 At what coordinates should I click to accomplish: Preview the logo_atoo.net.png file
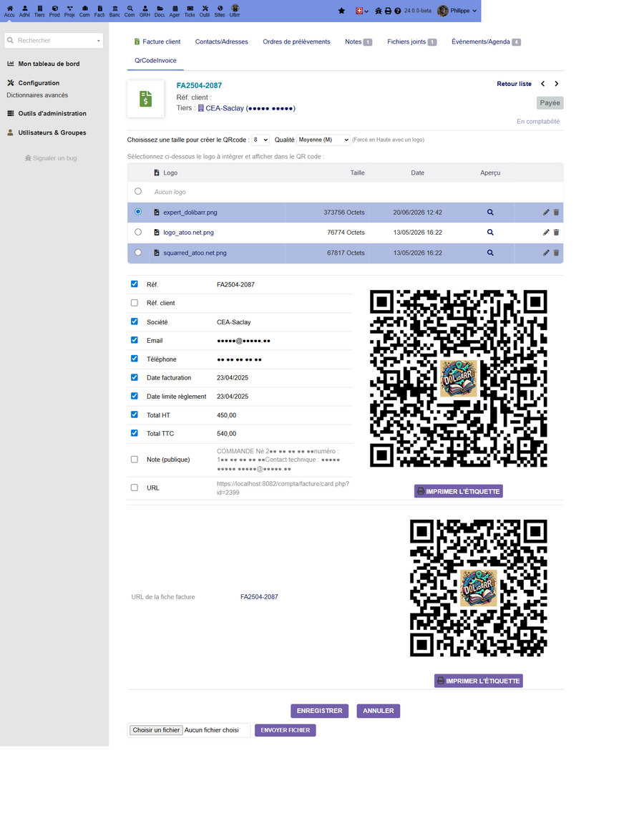[489, 232]
